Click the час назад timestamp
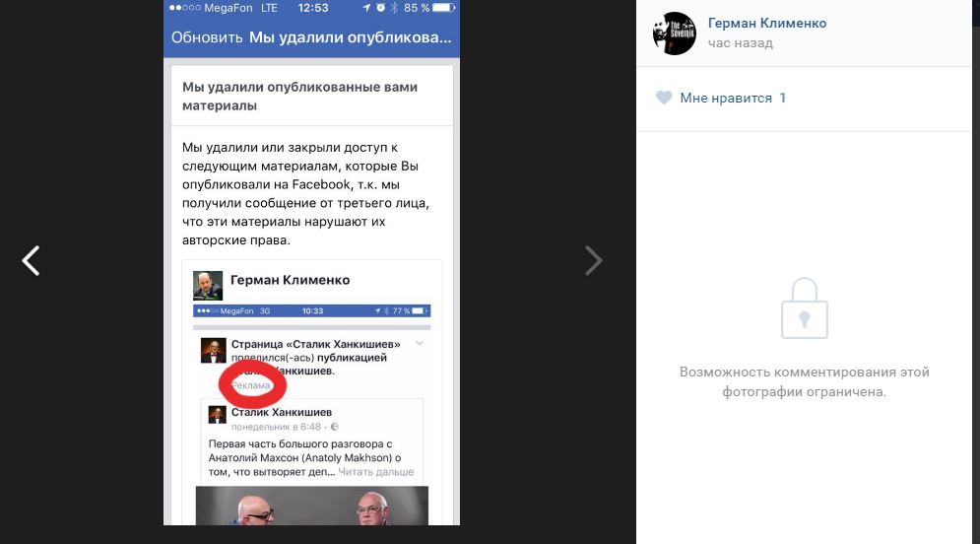The height and width of the screenshot is (544, 980). (x=740, y=43)
